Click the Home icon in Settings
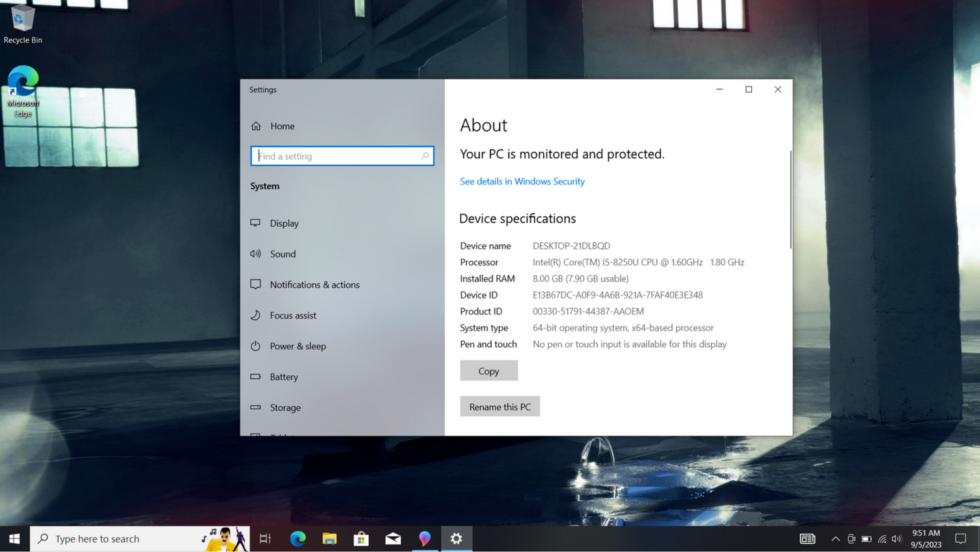This screenshot has height=552, width=980. (x=256, y=126)
